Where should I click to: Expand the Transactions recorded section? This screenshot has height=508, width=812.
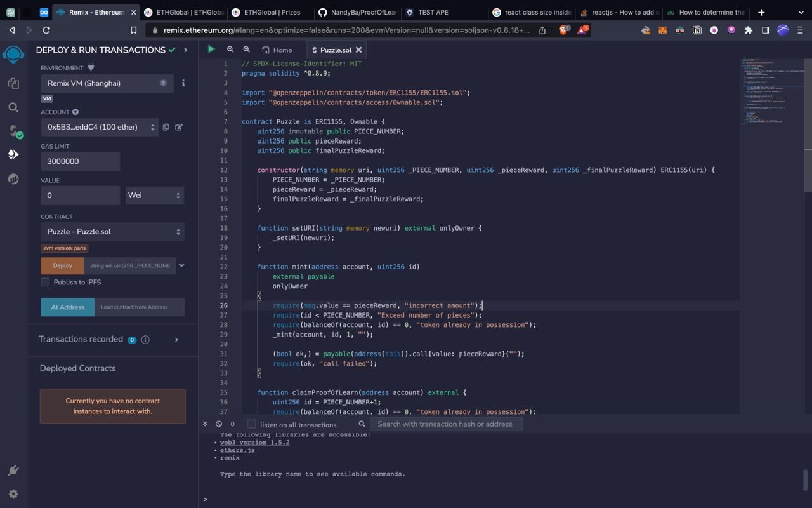[x=176, y=340]
